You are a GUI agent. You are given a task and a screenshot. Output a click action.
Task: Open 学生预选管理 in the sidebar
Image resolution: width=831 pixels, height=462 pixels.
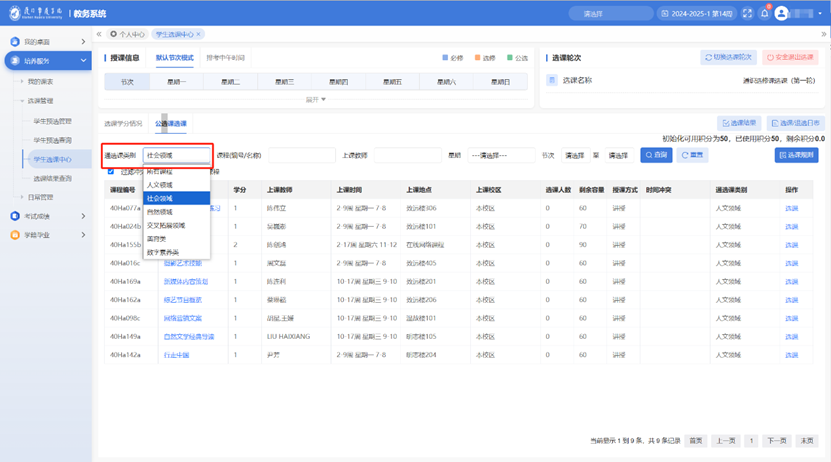52,121
